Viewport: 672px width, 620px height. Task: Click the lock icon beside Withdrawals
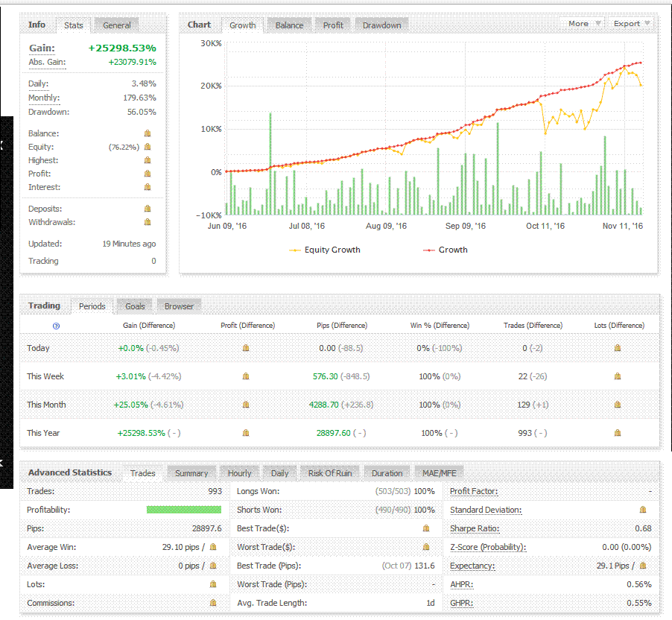[148, 222]
